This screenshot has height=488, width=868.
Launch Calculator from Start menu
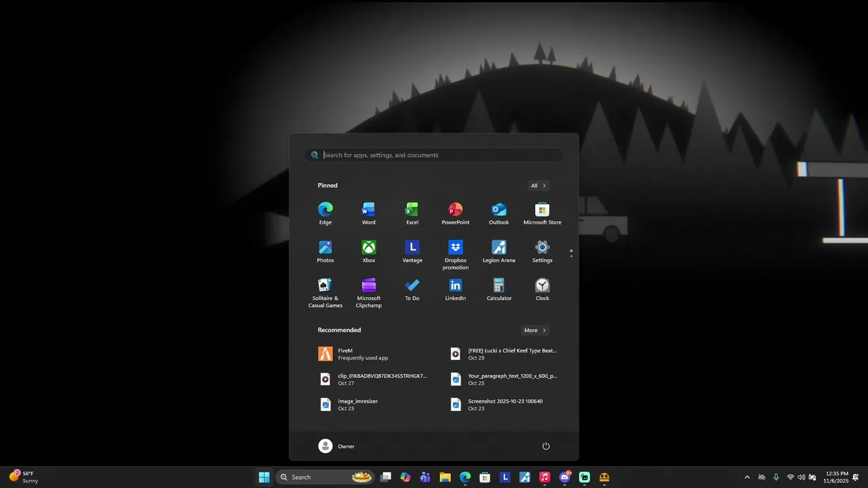coord(499,289)
